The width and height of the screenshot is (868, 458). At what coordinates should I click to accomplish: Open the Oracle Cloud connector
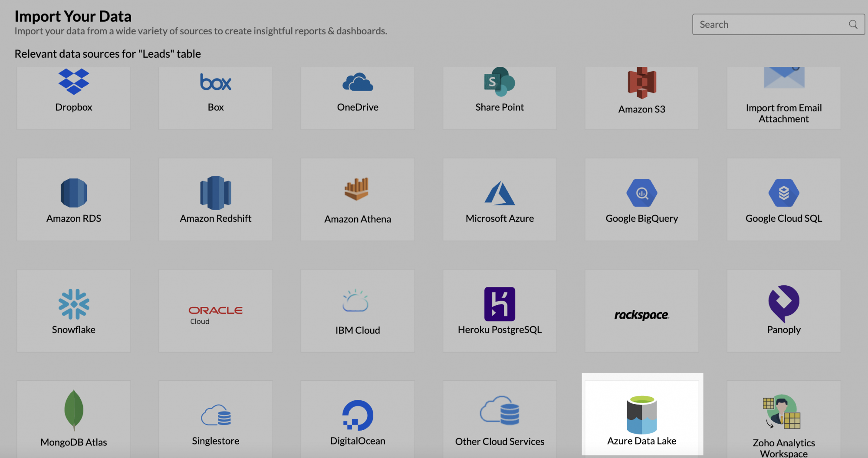point(215,310)
